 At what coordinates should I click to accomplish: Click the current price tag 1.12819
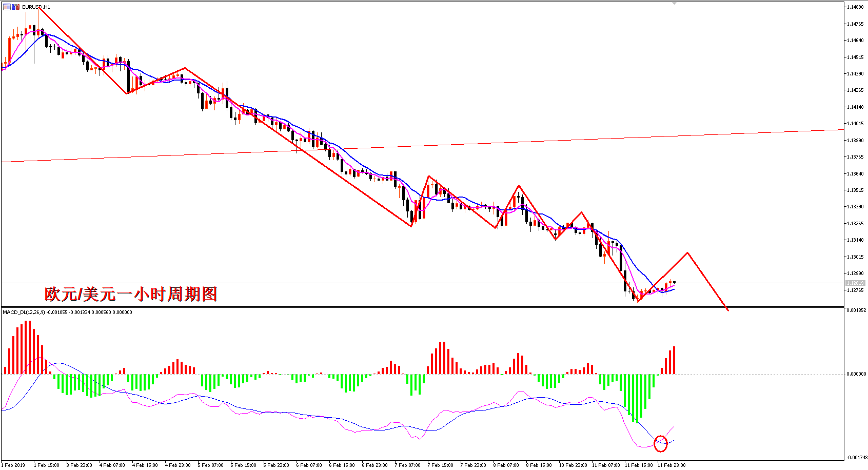(x=855, y=283)
